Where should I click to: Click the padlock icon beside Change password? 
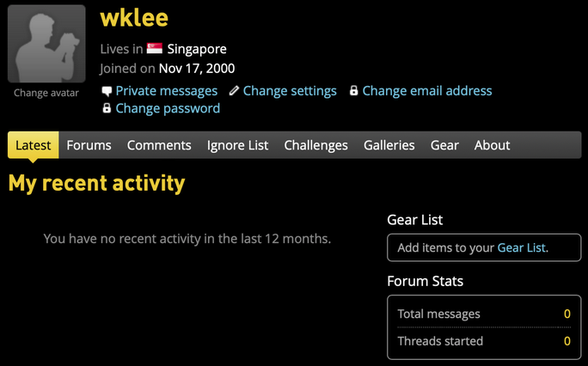(x=107, y=109)
